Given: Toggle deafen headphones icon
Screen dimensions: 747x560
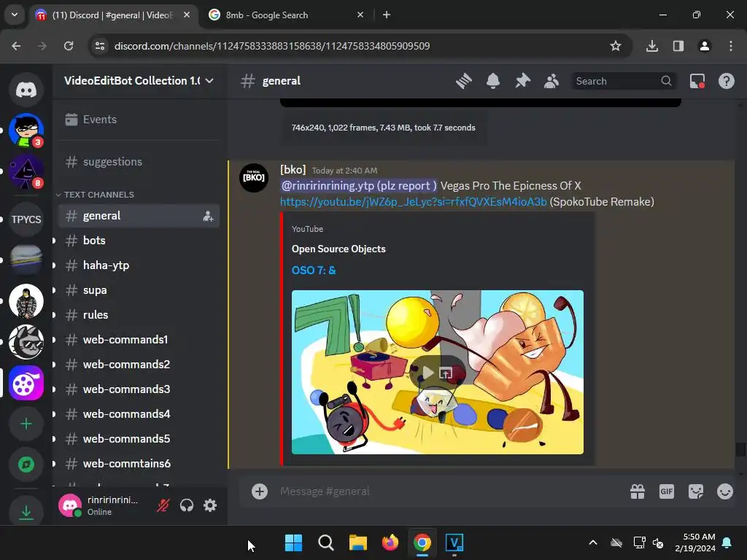Looking at the screenshot, I should pyautogui.click(x=187, y=505).
